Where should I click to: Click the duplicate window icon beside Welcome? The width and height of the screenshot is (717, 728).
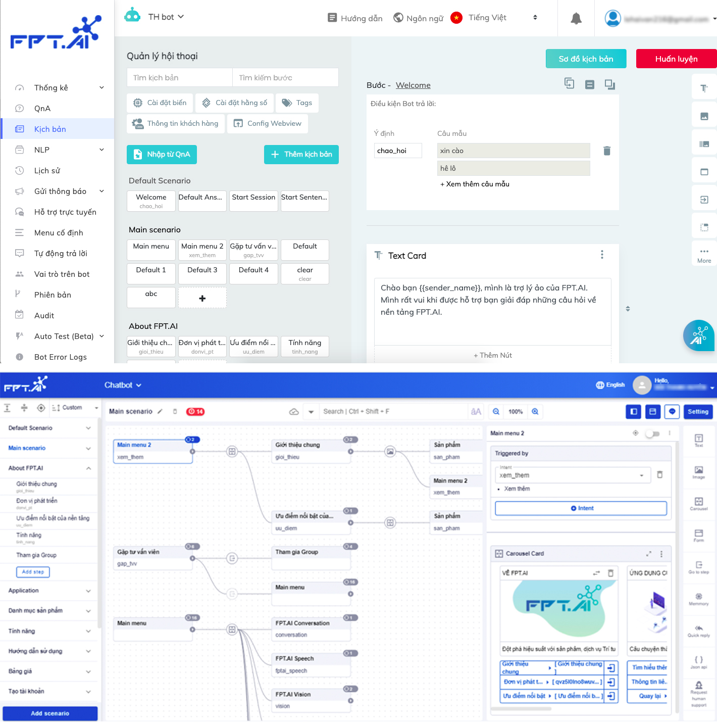[609, 84]
